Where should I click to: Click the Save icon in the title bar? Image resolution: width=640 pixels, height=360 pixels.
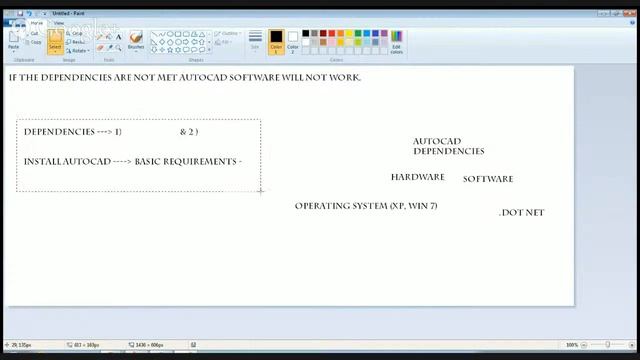[x=20, y=13]
